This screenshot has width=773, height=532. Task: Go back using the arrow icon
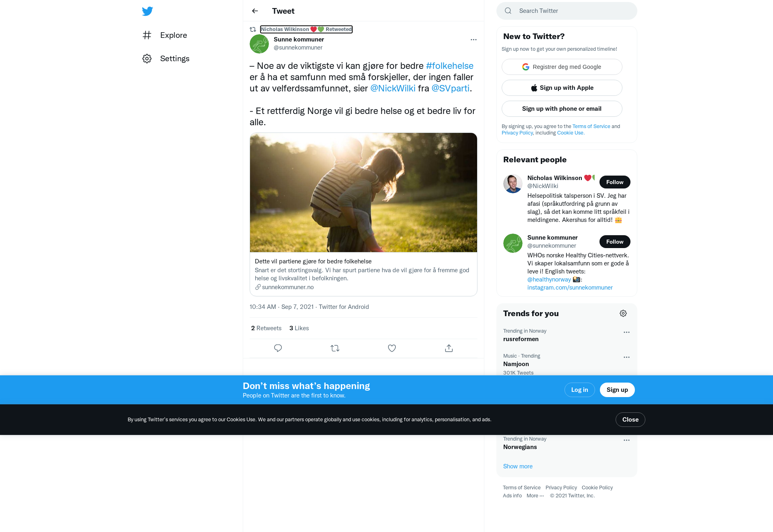255,11
